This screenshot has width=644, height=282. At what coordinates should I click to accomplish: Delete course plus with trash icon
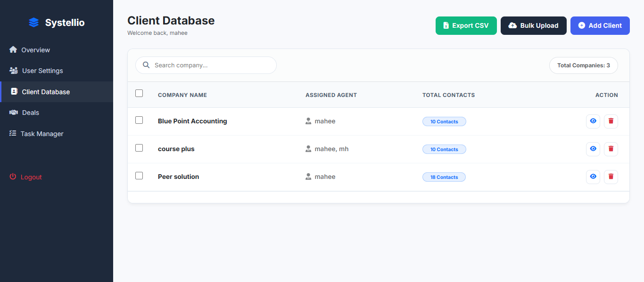click(x=611, y=149)
